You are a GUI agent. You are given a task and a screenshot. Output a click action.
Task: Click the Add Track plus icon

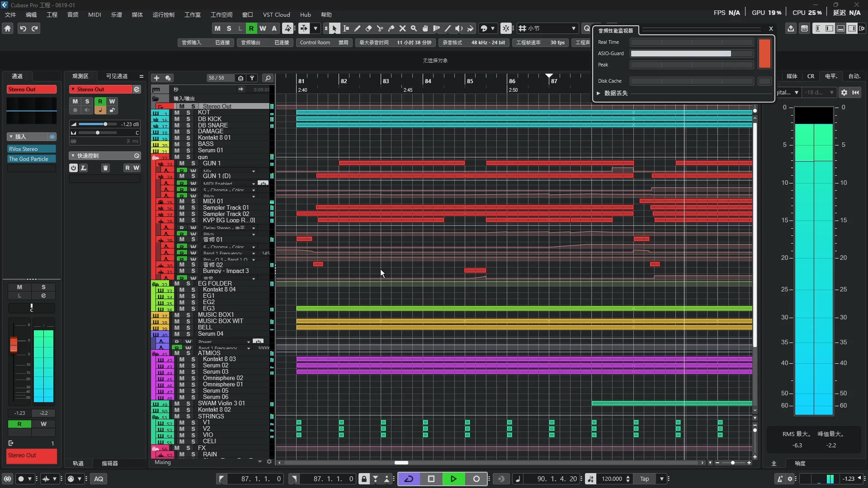[156, 78]
